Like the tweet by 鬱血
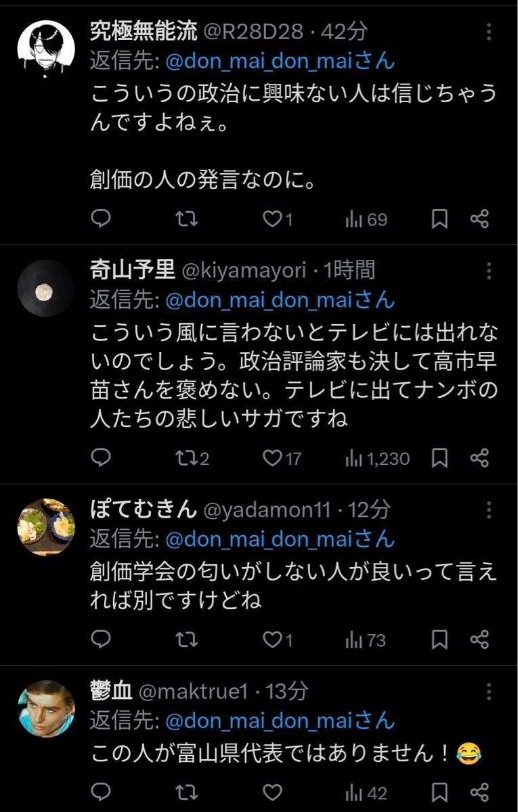The image size is (518, 812). [x=272, y=792]
